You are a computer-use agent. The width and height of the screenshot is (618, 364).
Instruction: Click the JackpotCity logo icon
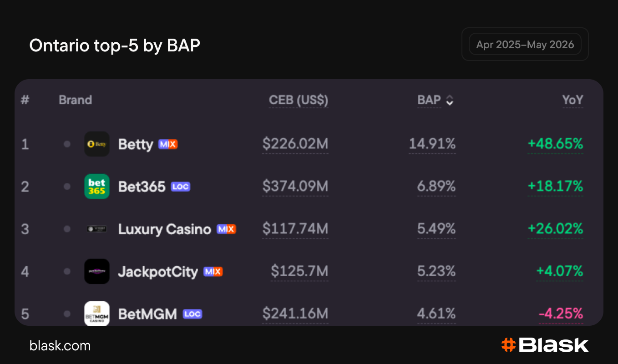coord(97,272)
